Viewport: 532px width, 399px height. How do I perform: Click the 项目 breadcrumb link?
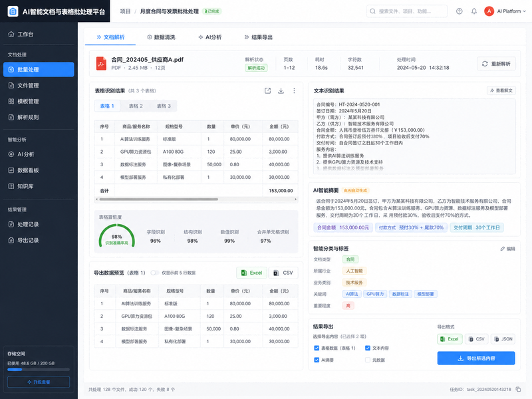tap(125, 11)
